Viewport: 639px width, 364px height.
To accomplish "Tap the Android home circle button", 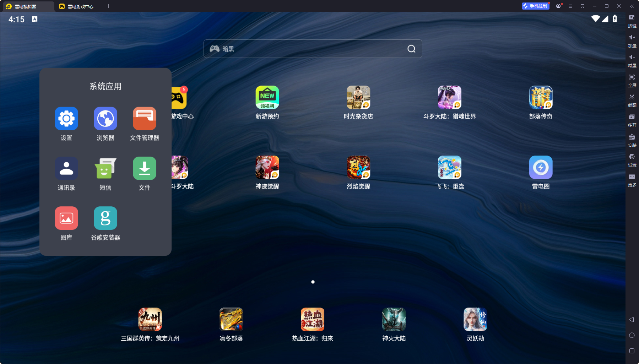I will pos(632,335).
